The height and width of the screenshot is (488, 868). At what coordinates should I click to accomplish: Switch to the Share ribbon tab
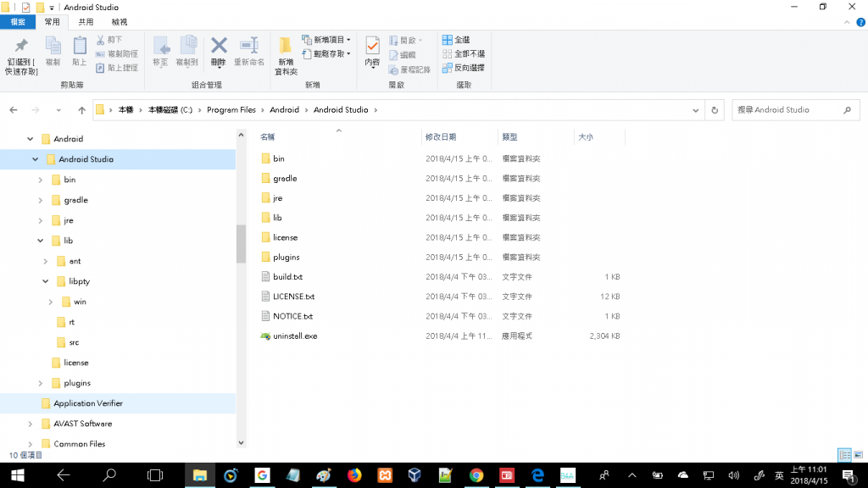86,22
